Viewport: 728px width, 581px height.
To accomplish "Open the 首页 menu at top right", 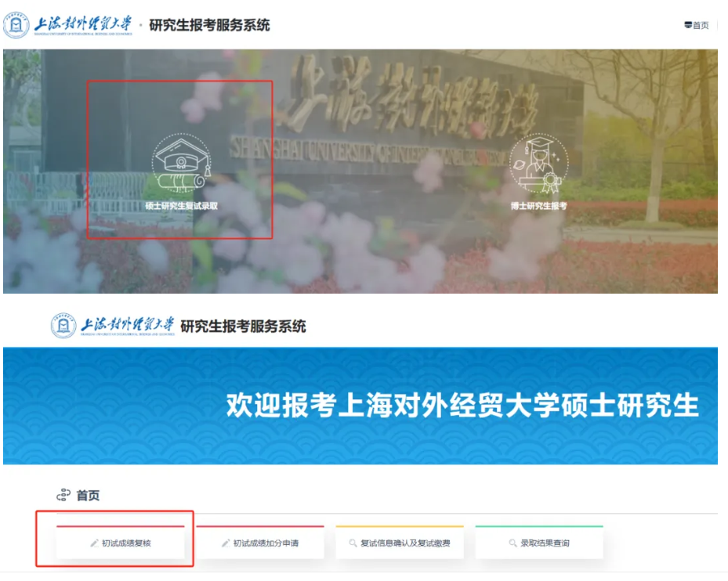I will (x=695, y=24).
